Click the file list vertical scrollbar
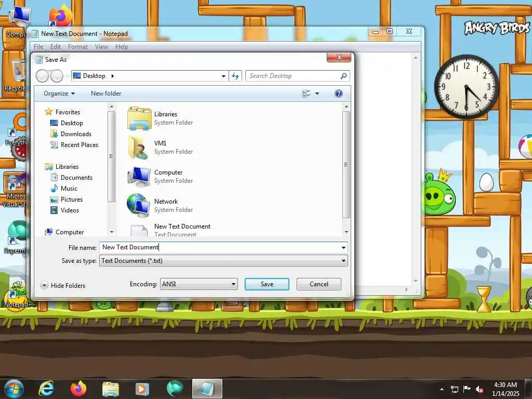The width and height of the screenshot is (532, 399). tap(346, 165)
